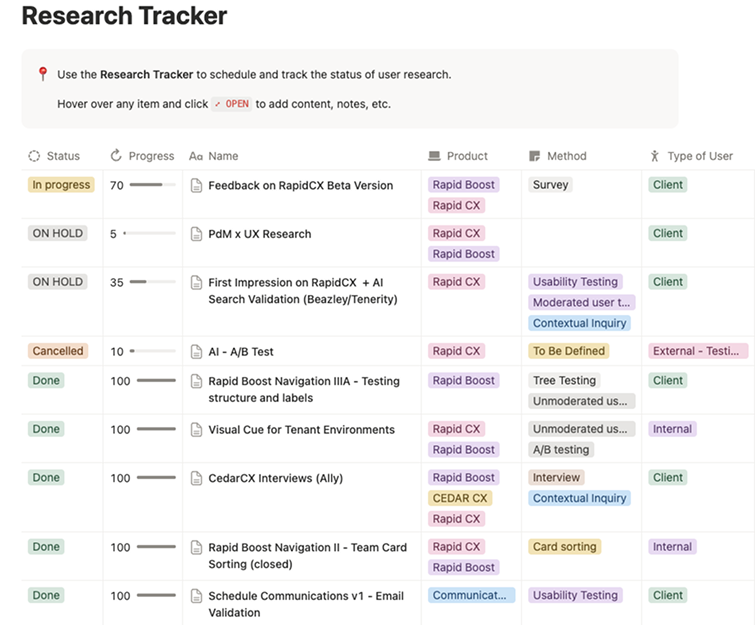This screenshot has width=755, height=625.
Task: Click the 35 progress bar
Action: pyautogui.click(x=153, y=282)
